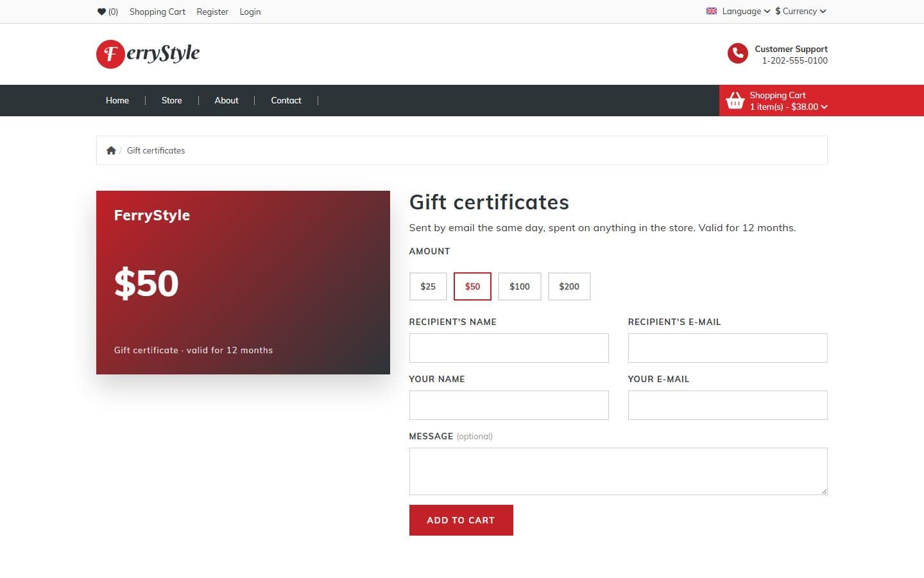
Task: Focus the Recipient's Name field
Action: tap(509, 348)
